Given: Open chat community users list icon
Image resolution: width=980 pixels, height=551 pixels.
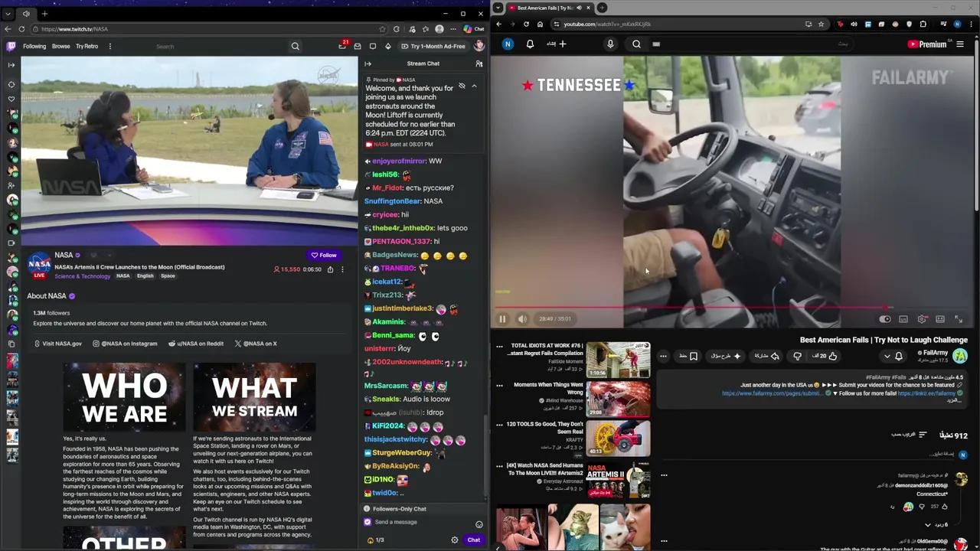Looking at the screenshot, I should 479,64.
